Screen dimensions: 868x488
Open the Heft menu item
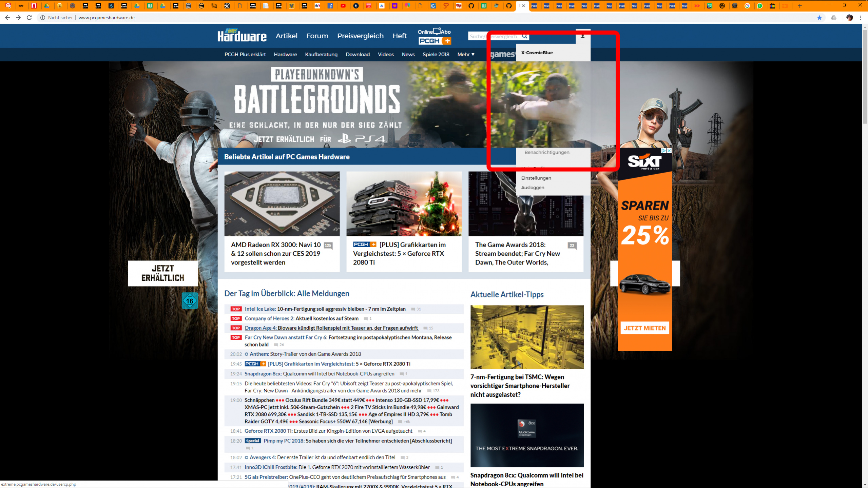pos(400,36)
